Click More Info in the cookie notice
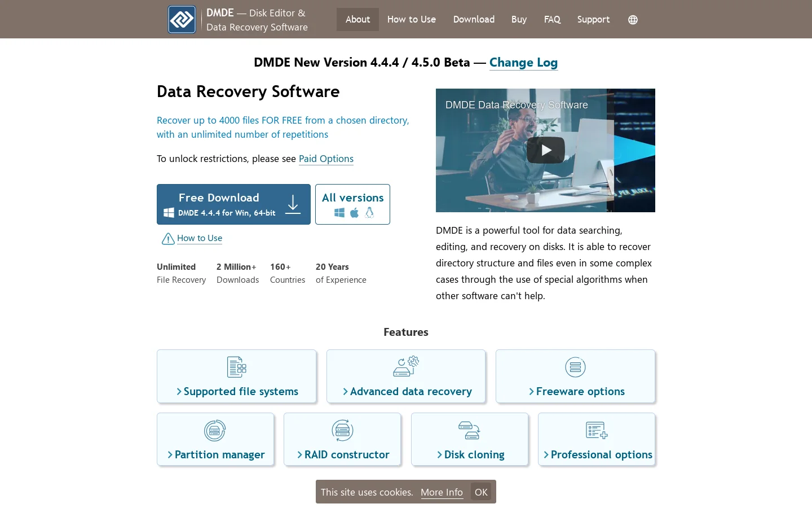 (442, 492)
